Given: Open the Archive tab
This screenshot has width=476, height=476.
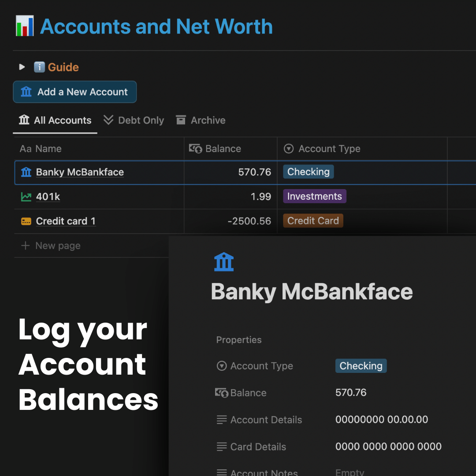Looking at the screenshot, I should pyautogui.click(x=201, y=120).
